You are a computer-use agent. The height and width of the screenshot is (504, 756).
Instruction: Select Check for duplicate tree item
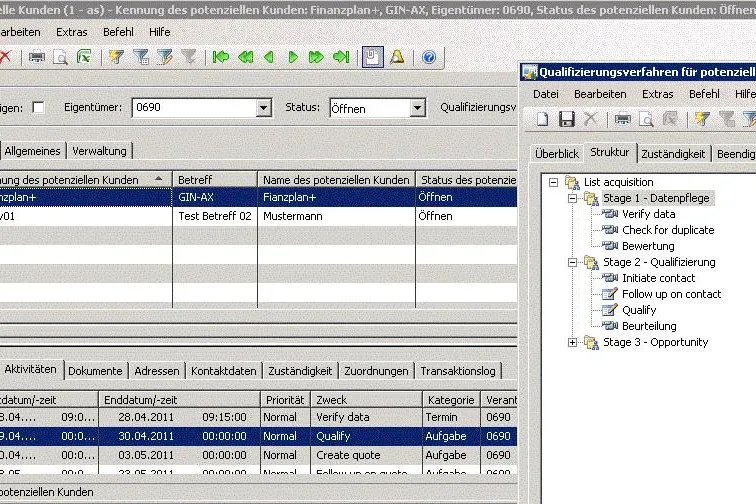pos(668,230)
